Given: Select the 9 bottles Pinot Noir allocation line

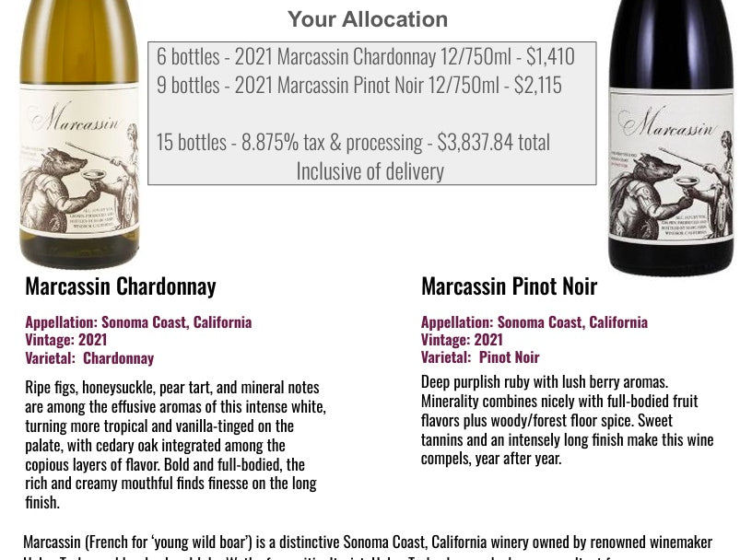Looking at the screenshot, I should [359, 86].
